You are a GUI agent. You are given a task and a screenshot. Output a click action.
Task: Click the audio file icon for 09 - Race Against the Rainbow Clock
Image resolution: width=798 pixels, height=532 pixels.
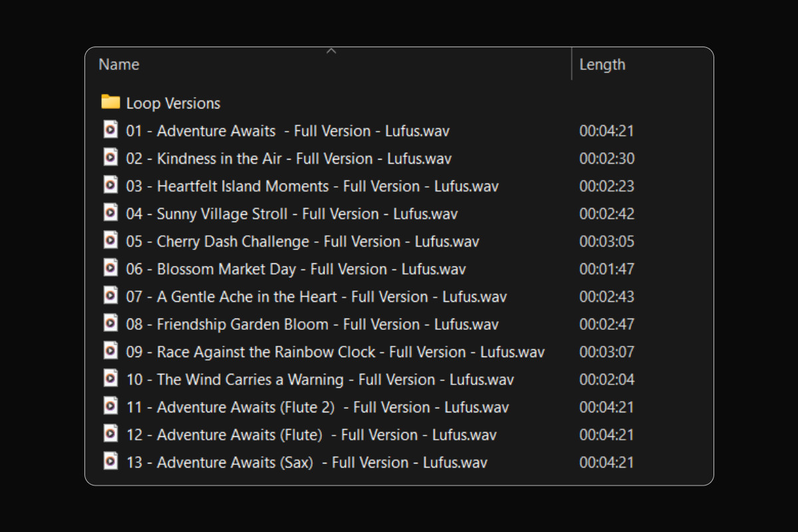[111, 350]
